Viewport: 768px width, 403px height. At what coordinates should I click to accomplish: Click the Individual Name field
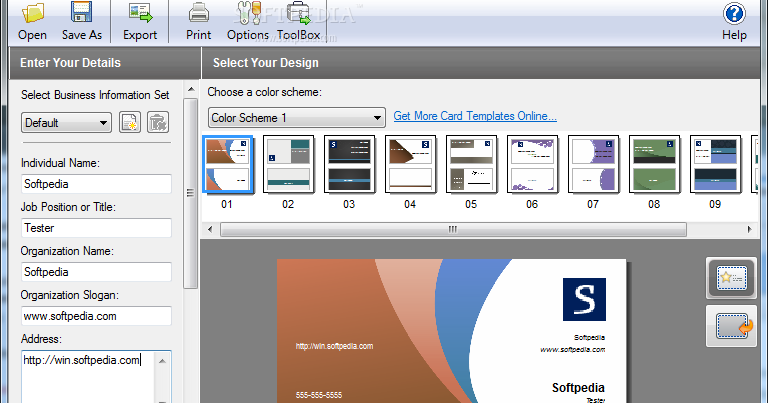96,184
